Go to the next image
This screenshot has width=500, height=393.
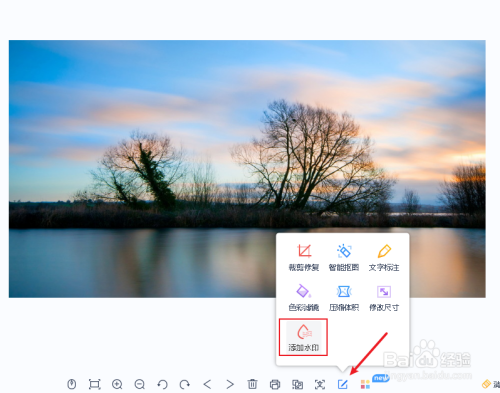[x=230, y=384]
